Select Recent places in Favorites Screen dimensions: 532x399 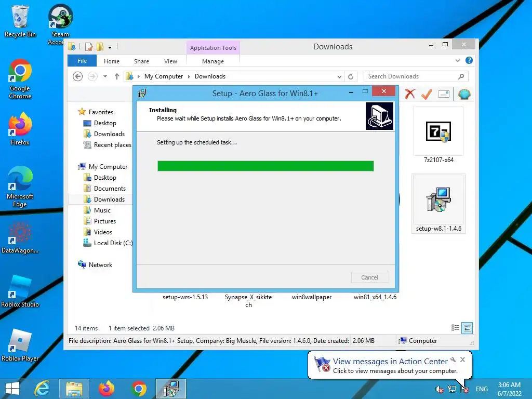(x=112, y=145)
